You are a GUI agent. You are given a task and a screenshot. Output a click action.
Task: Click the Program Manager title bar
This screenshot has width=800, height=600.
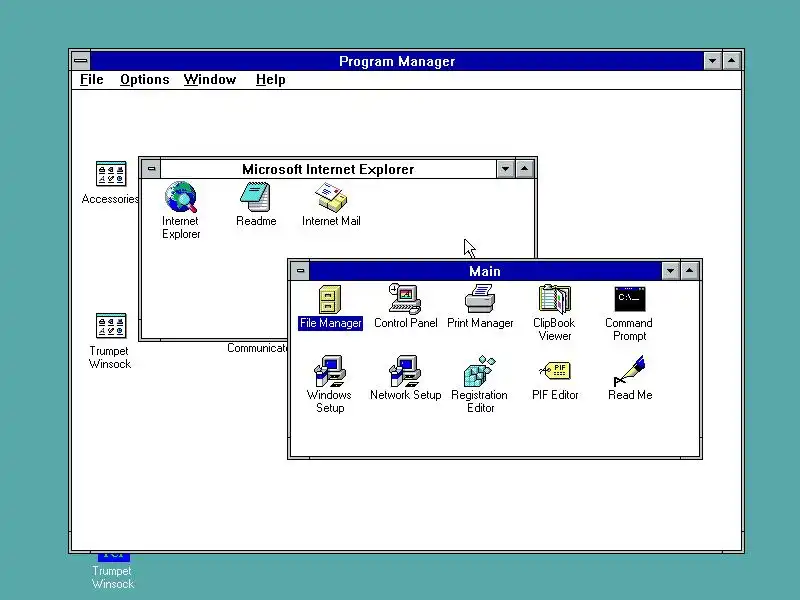[397, 61]
